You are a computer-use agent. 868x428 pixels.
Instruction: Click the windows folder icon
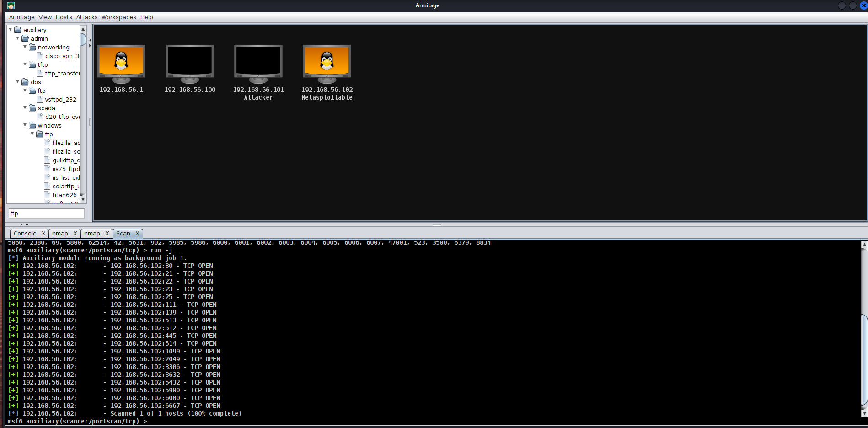tap(32, 125)
